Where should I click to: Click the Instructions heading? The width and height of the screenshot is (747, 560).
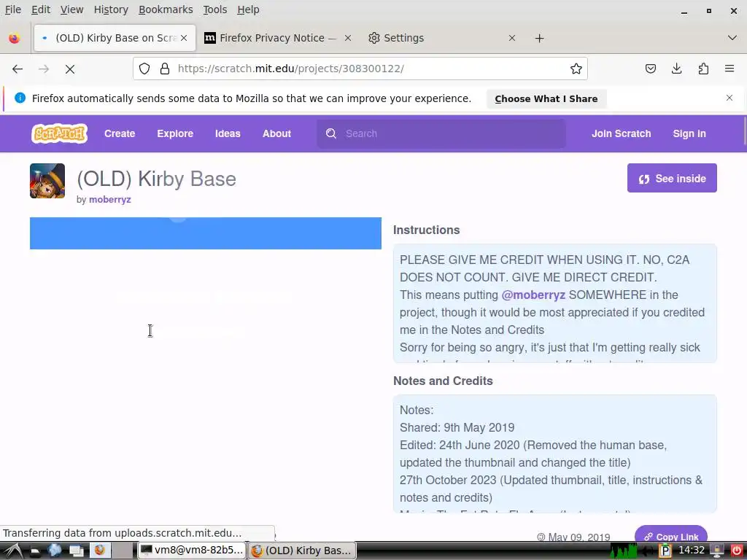[x=426, y=230]
